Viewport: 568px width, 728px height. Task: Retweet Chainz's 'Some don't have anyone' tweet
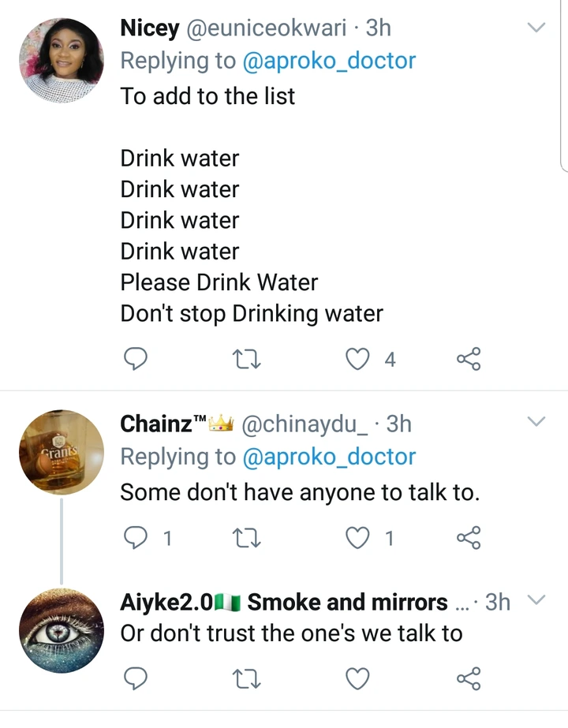tap(248, 538)
